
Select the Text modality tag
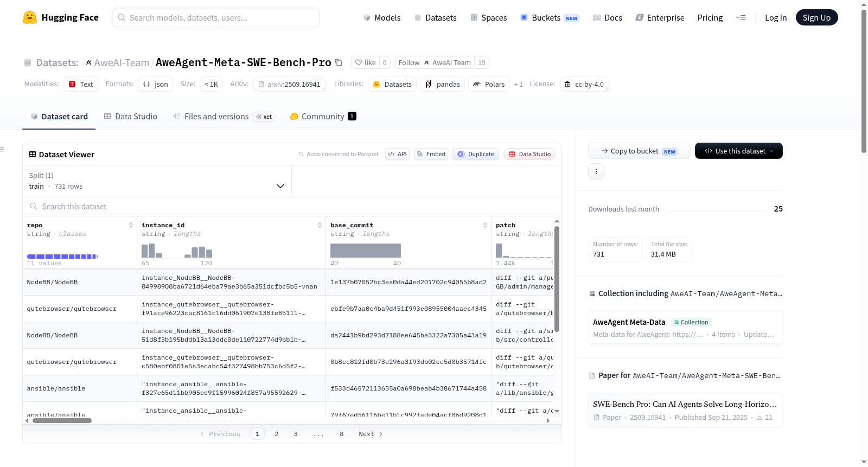[x=81, y=84]
